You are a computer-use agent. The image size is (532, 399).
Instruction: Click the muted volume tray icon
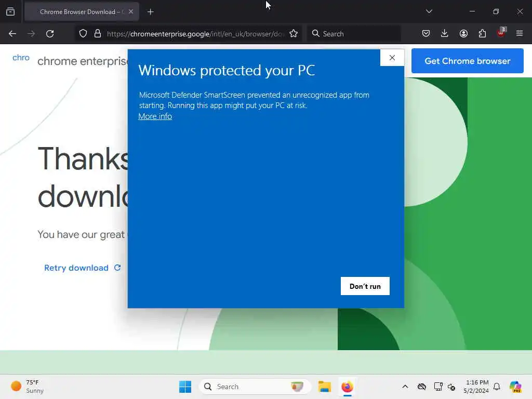pyautogui.click(x=451, y=387)
